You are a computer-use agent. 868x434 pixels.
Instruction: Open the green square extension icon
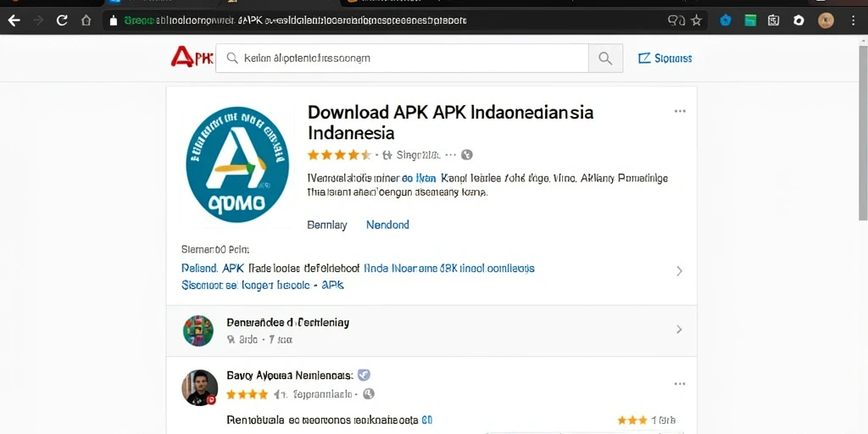(750, 20)
